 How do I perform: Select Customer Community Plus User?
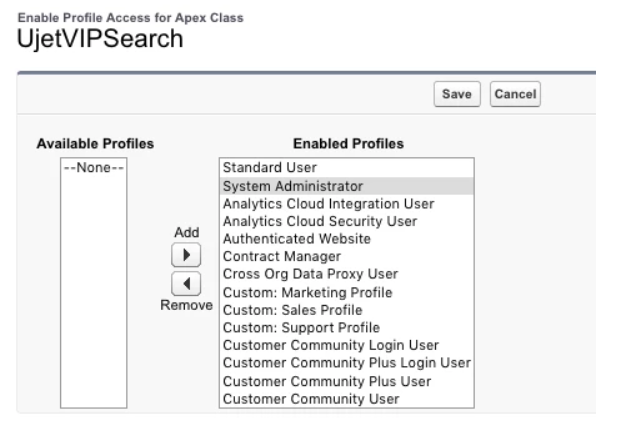326,381
